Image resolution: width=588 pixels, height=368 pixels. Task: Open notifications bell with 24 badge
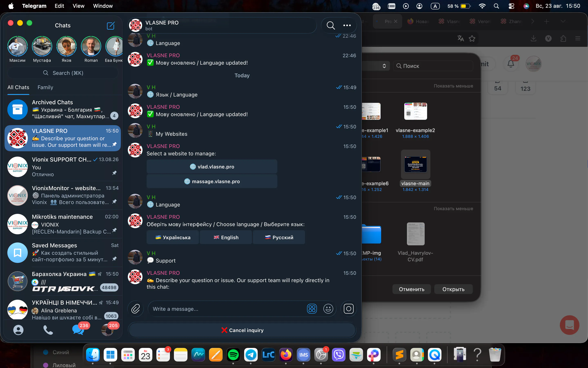coord(511,64)
